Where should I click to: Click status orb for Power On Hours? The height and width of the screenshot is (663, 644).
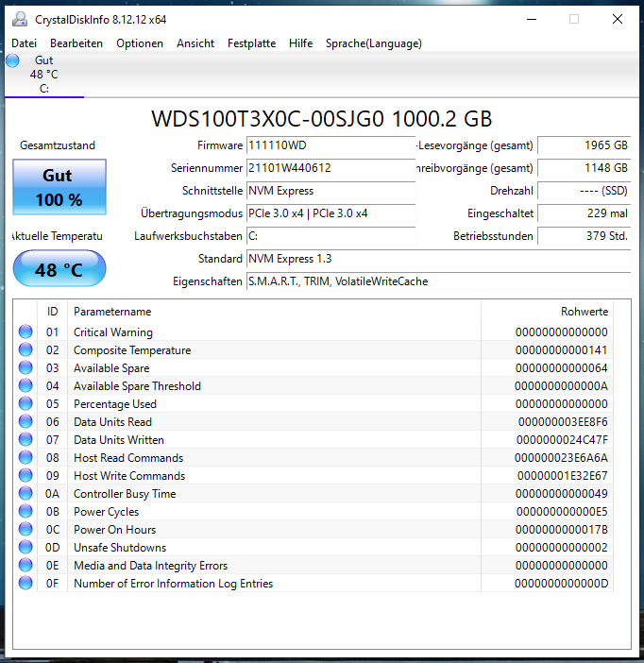[x=25, y=529]
